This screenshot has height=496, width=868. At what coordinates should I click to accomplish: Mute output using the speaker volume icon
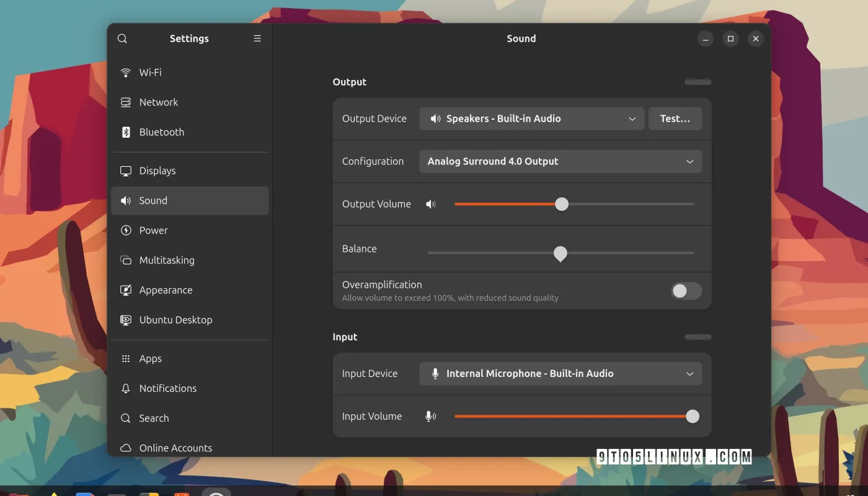[x=431, y=204]
